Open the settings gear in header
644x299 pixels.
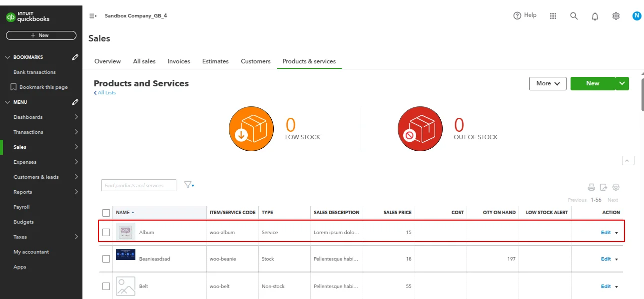[616, 16]
